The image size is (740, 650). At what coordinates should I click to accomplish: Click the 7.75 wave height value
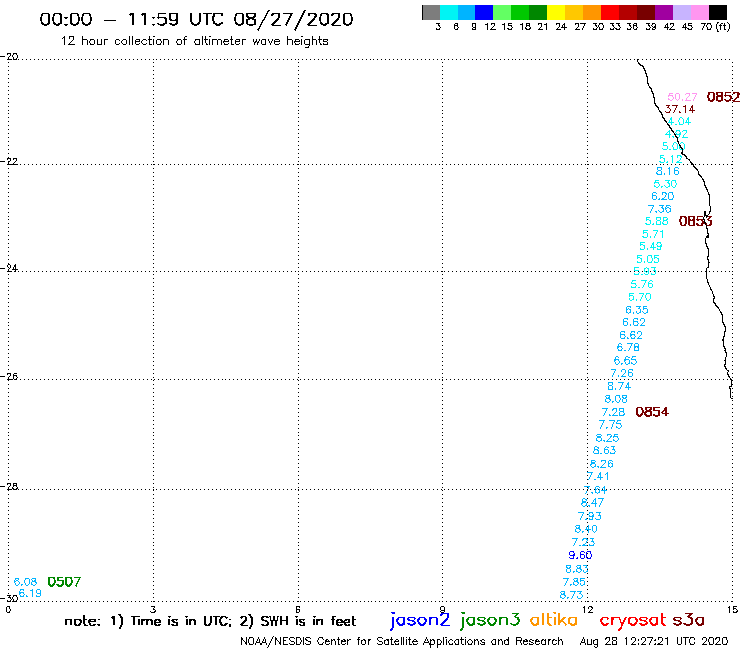click(610, 424)
